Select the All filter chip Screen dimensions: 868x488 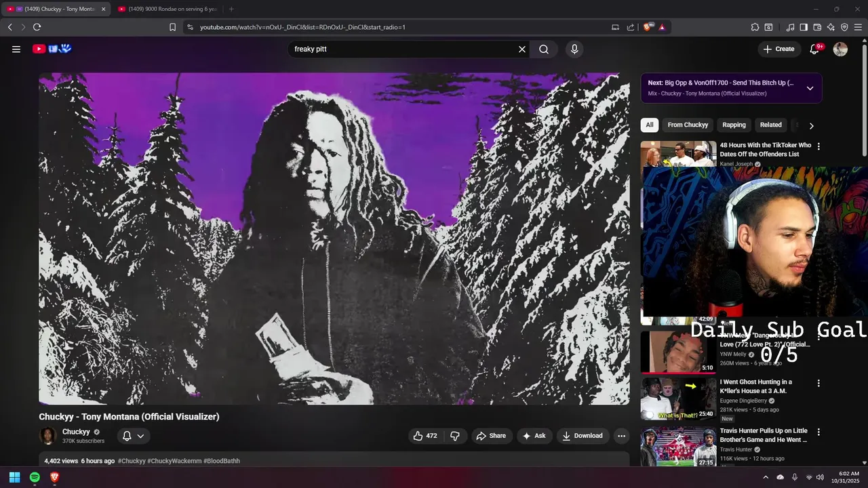[650, 125]
